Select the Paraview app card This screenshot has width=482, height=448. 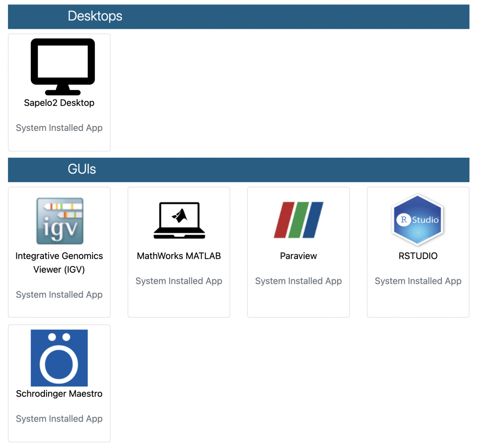point(298,252)
